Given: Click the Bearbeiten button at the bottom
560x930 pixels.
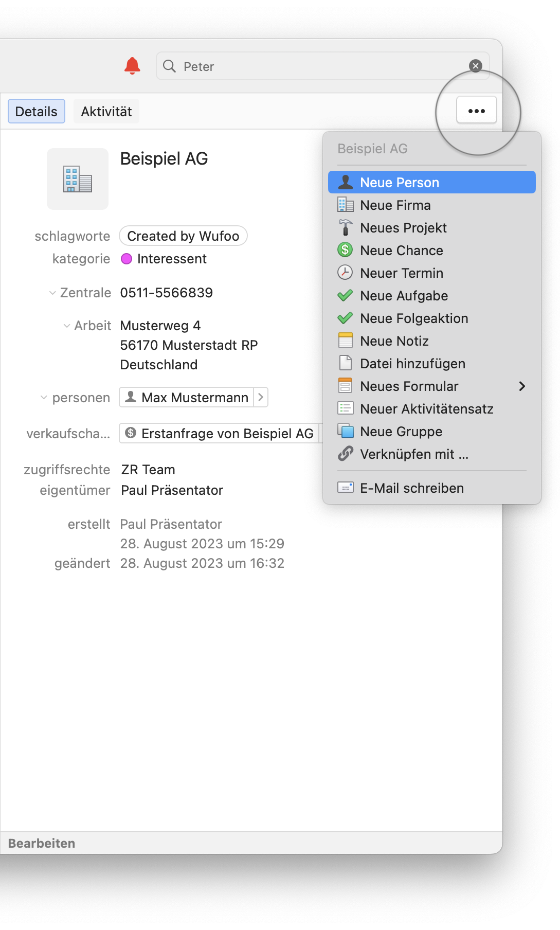Looking at the screenshot, I should [x=42, y=843].
